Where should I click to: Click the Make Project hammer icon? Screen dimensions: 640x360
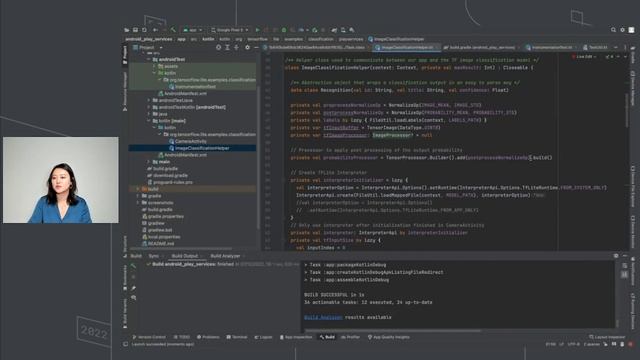click(173, 30)
